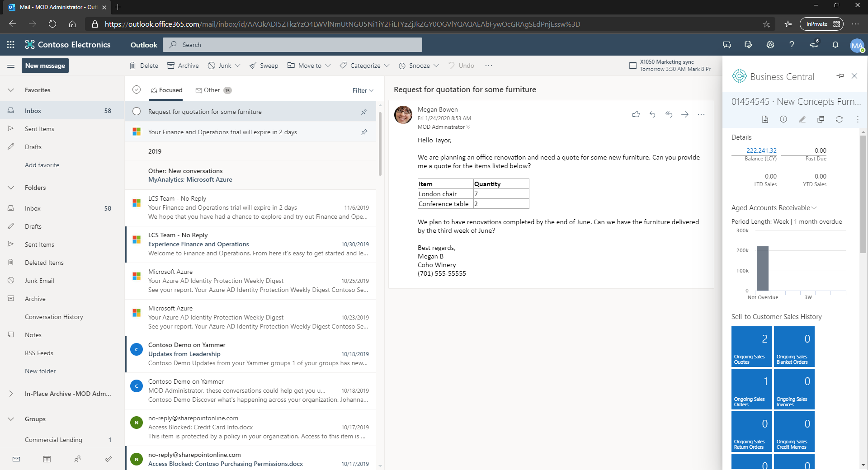Click the new document icon in Business Central
Viewport: 868px width, 470px height.
coord(765,119)
